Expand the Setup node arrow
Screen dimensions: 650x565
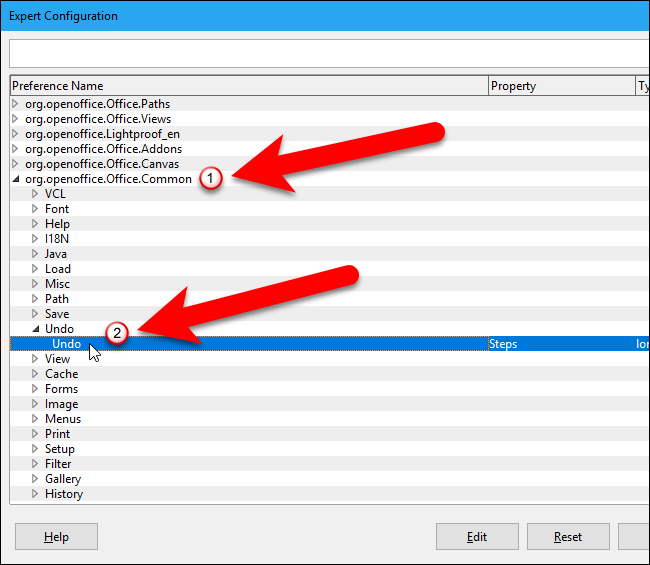[x=35, y=449]
